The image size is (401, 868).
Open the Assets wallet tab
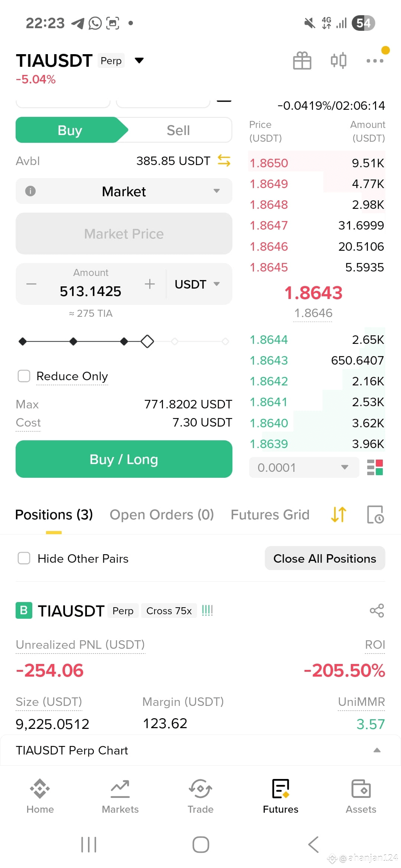tap(361, 796)
